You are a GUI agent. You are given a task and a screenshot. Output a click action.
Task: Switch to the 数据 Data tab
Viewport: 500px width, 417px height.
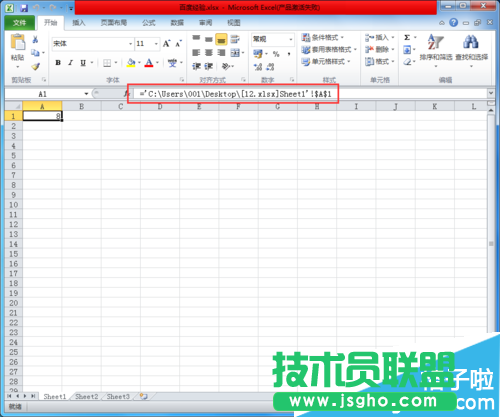pos(177,23)
